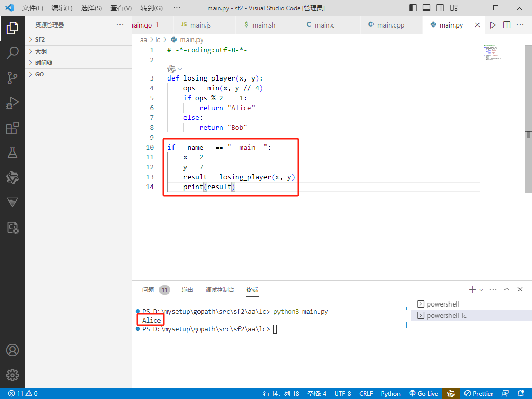The height and width of the screenshot is (399, 532).
Task: Select the powershell lc terminal
Action: coord(472,315)
